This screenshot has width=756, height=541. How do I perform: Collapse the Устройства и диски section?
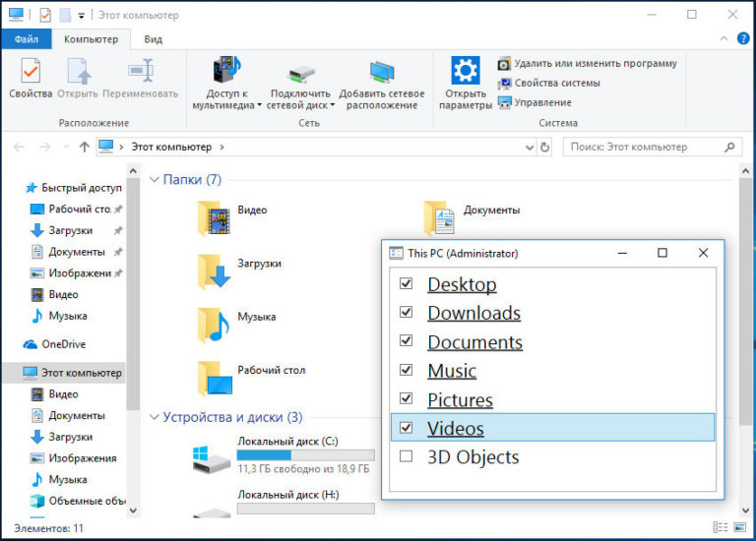155,417
